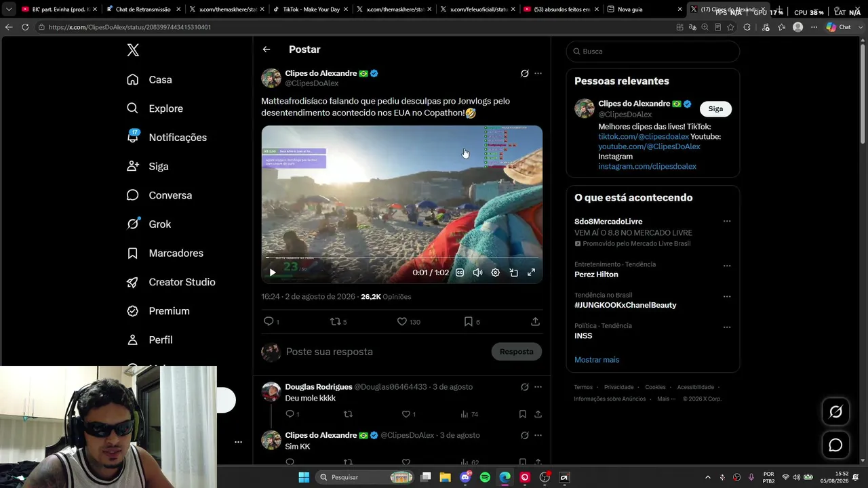Share the main post
Viewport: 868px width, 488px height.
535,321
